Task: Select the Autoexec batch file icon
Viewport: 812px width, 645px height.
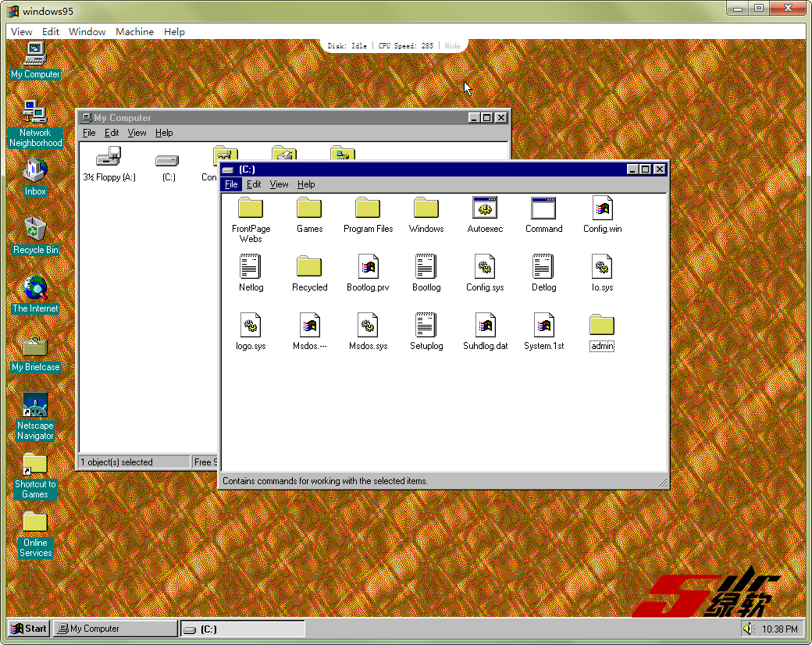Action: 485,209
